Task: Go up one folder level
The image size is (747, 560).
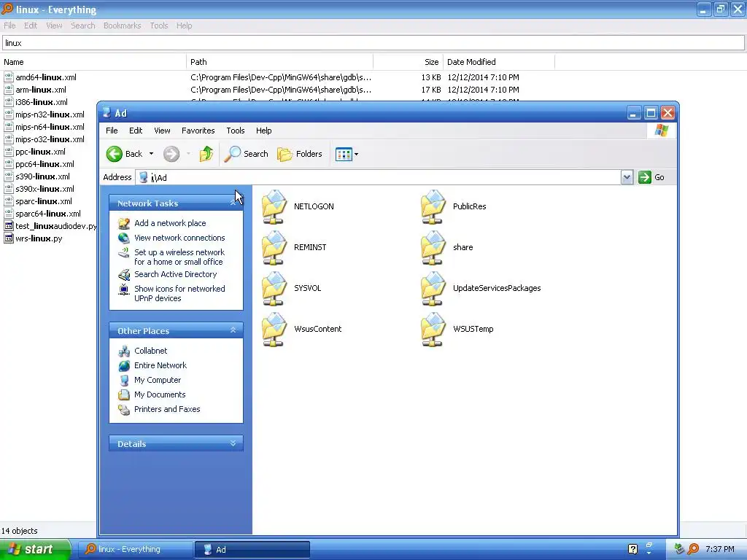Action: [206, 154]
